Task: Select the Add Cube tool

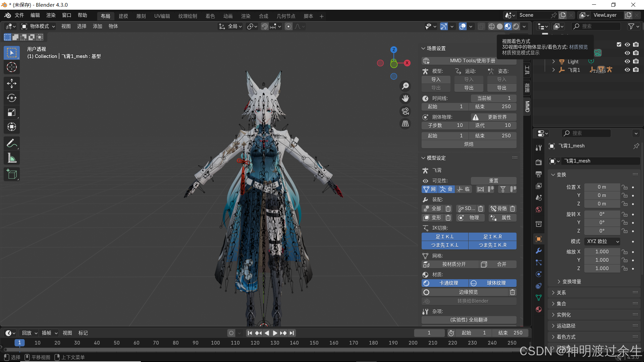Action: click(12, 174)
